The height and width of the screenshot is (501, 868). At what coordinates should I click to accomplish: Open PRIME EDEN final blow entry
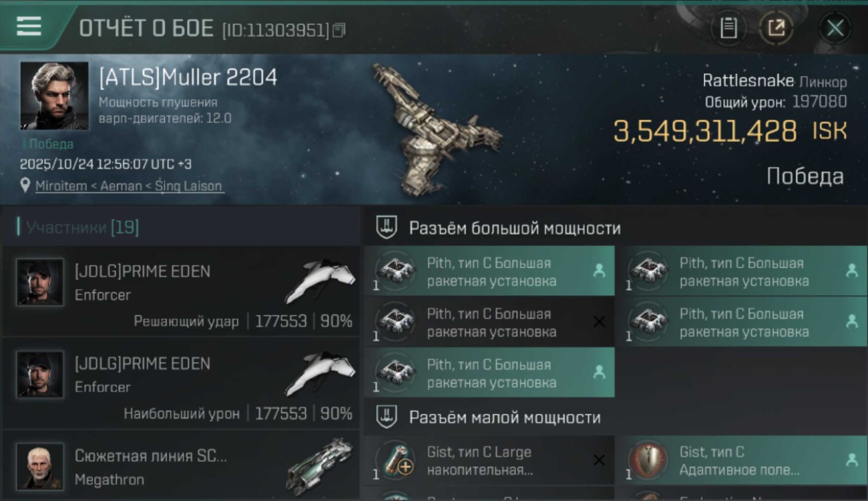point(181,291)
